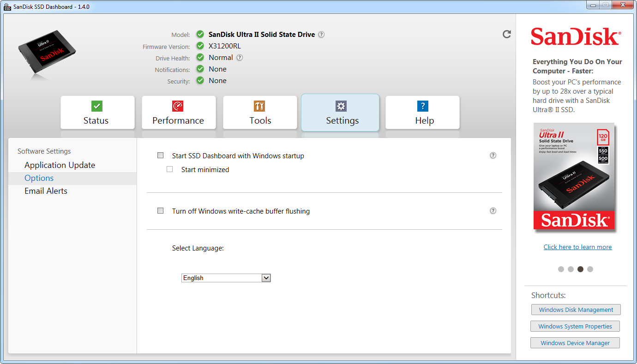Enable Turn off Windows write-cache buffer flushing

click(161, 211)
